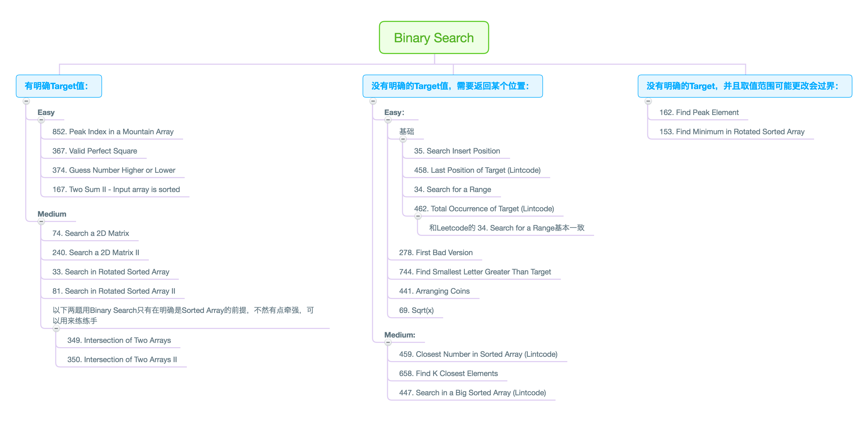Collapse the middle Easy: node's children

pos(388,120)
